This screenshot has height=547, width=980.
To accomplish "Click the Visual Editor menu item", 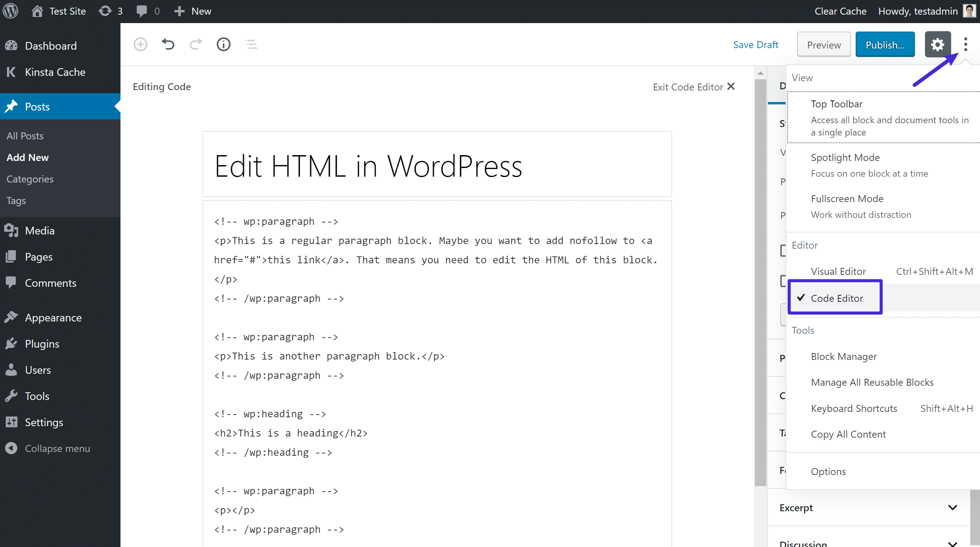I will point(838,271).
